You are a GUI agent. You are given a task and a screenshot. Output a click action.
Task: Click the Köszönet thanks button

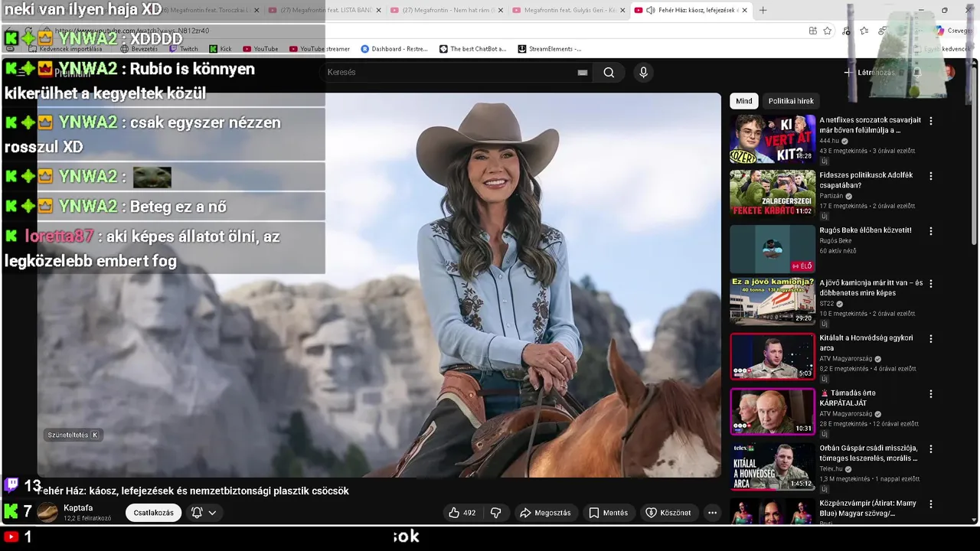point(668,513)
